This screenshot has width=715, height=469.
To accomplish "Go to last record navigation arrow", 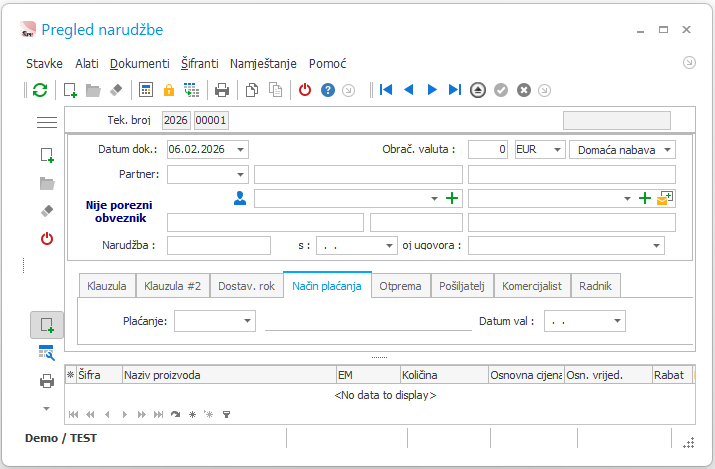I will coord(455,90).
